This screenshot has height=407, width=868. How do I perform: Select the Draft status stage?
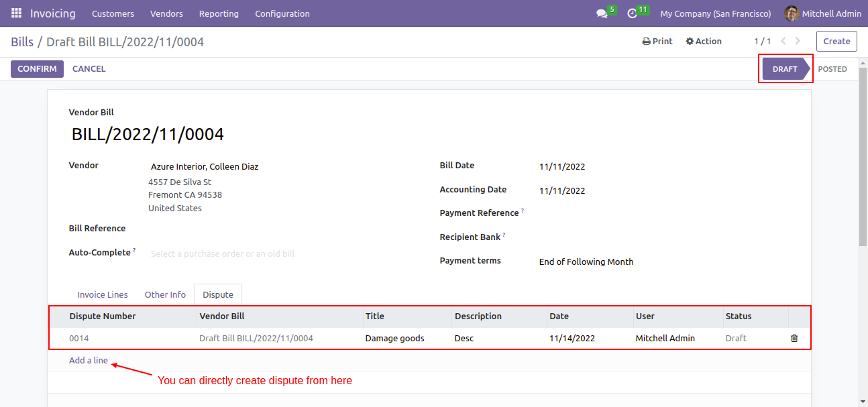coord(785,69)
